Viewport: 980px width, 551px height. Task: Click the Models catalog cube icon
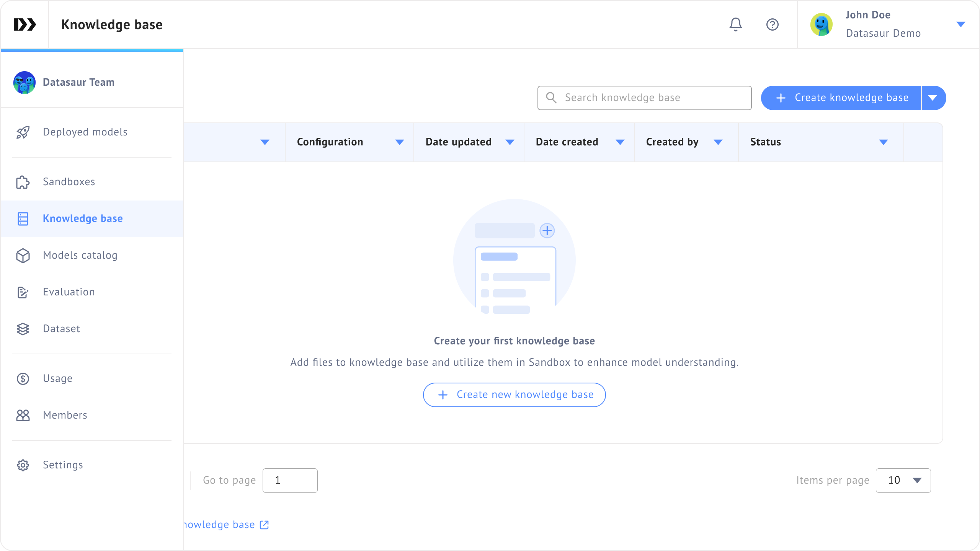tap(23, 256)
